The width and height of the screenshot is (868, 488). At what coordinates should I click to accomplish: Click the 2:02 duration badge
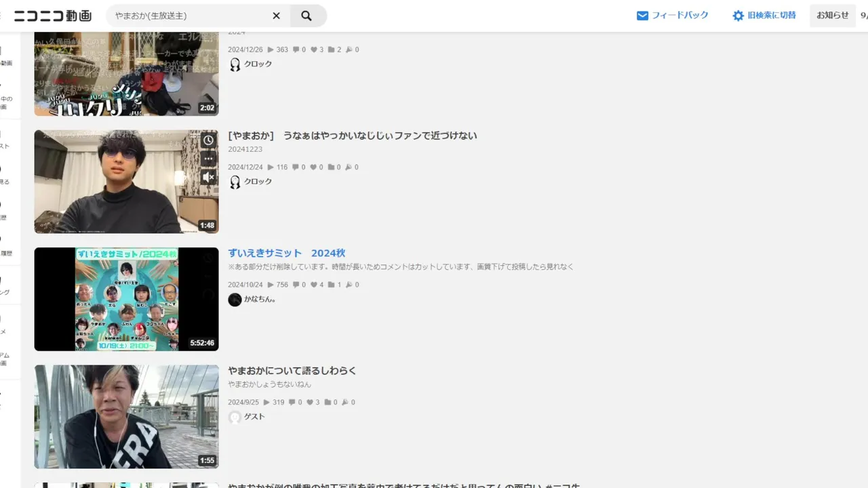(x=207, y=108)
